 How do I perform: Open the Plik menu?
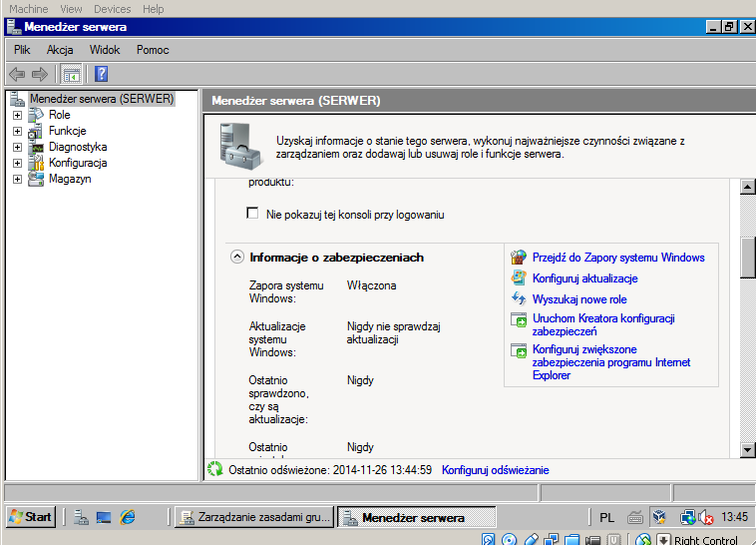click(22, 50)
